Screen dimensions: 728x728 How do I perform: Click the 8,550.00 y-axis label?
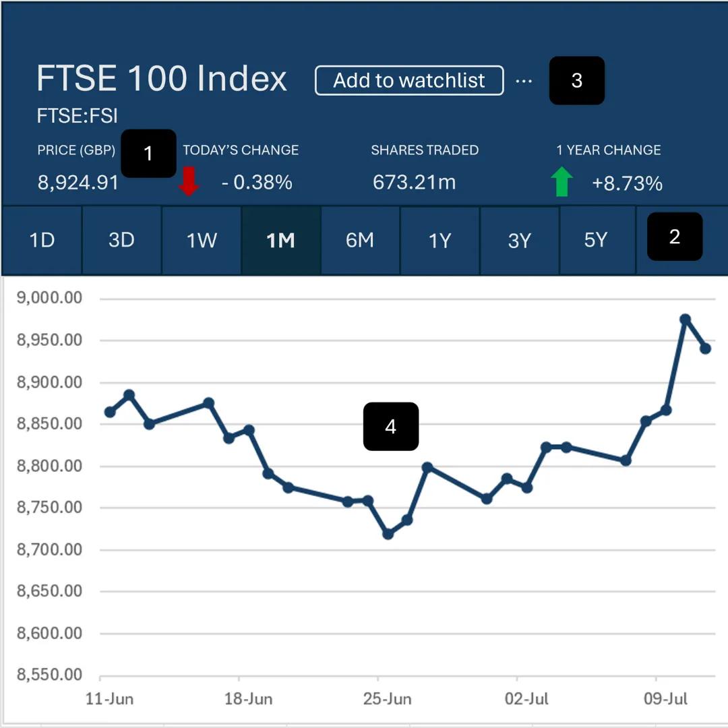pos(49,674)
